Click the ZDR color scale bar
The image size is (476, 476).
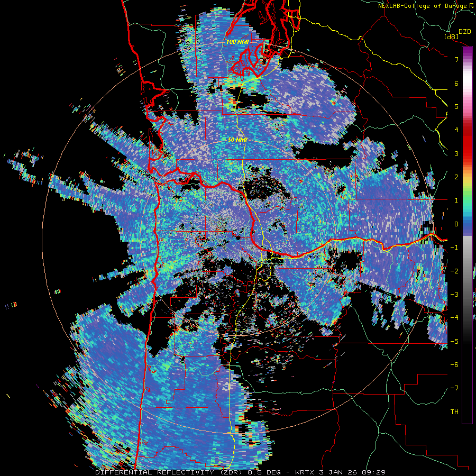[467, 235]
